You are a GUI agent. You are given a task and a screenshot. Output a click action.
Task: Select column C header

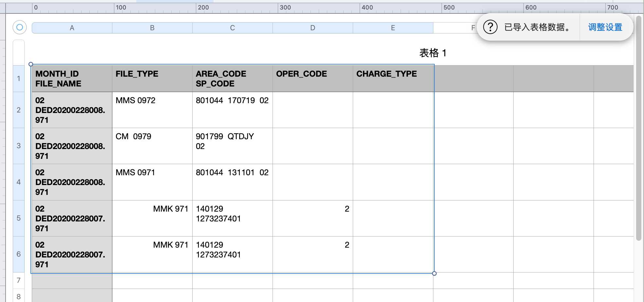click(233, 28)
